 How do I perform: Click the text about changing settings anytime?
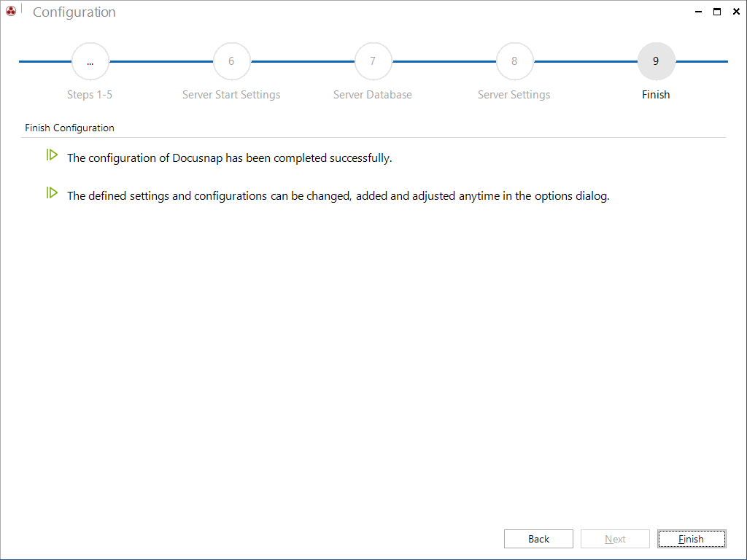[338, 196]
